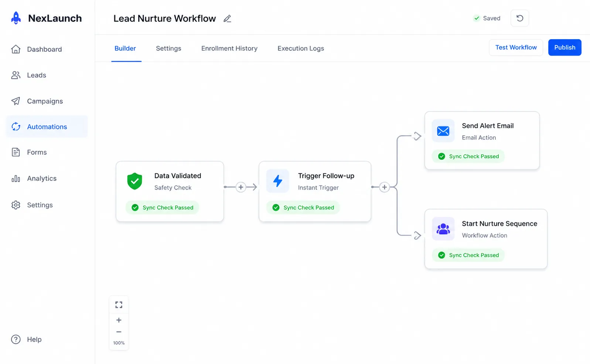
Task: Click the Email Action subtitle
Action: coord(479,137)
